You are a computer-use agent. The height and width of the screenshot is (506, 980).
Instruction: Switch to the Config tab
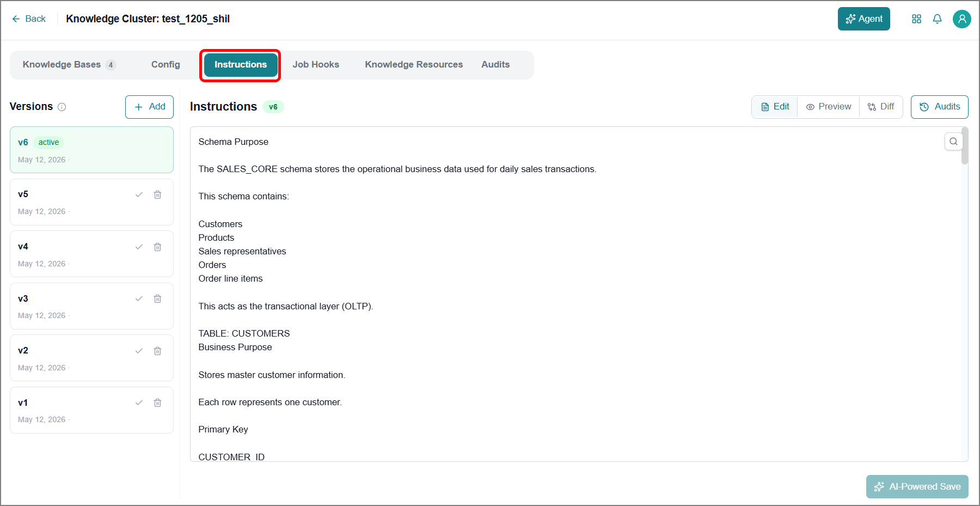click(x=166, y=64)
